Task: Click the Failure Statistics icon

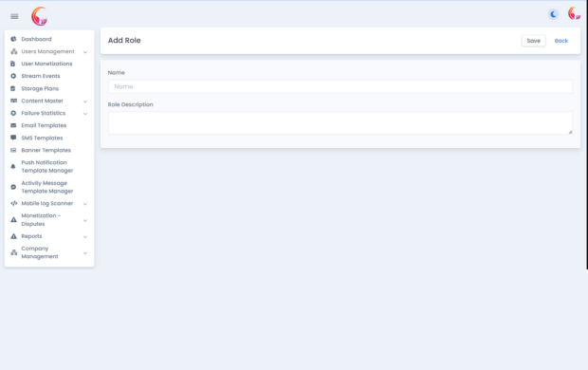Action: click(x=13, y=113)
